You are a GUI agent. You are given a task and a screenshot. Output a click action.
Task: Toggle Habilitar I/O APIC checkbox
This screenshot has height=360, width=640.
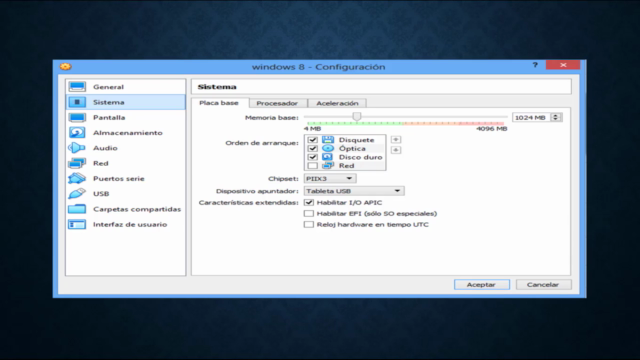pyautogui.click(x=309, y=202)
